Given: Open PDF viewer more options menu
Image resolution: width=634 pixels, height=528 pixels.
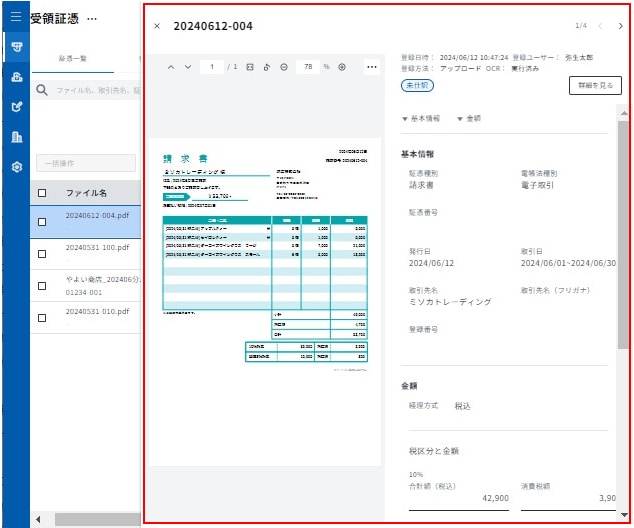Looking at the screenshot, I should coord(372,67).
